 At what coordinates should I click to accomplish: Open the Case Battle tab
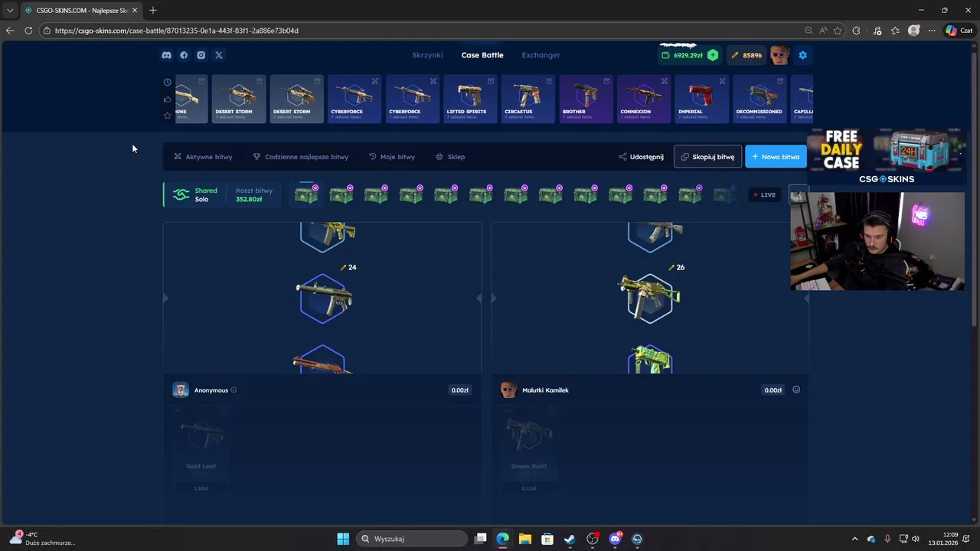pos(482,55)
